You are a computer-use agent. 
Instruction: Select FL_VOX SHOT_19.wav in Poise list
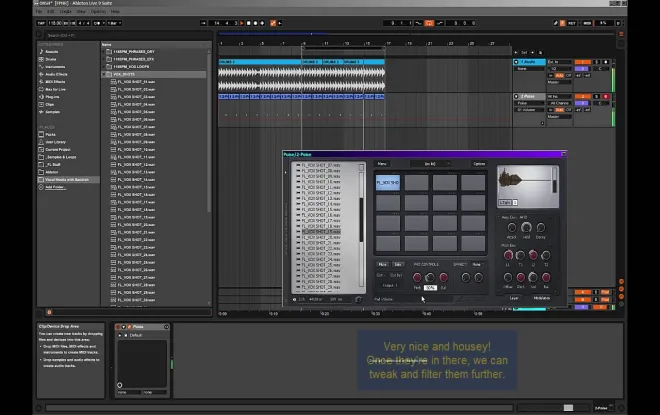pyautogui.click(x=321, y=232)
